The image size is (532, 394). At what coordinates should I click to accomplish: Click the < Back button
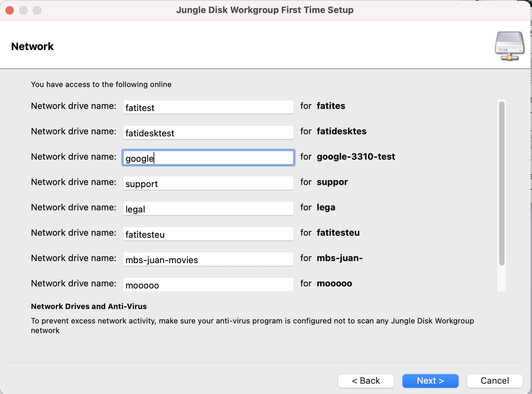coord(366,381)
